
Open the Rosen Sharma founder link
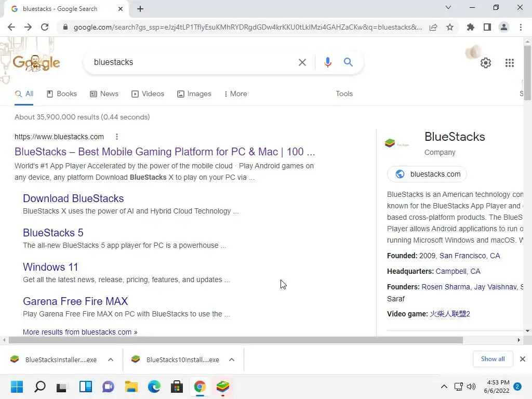pos(445,287)
